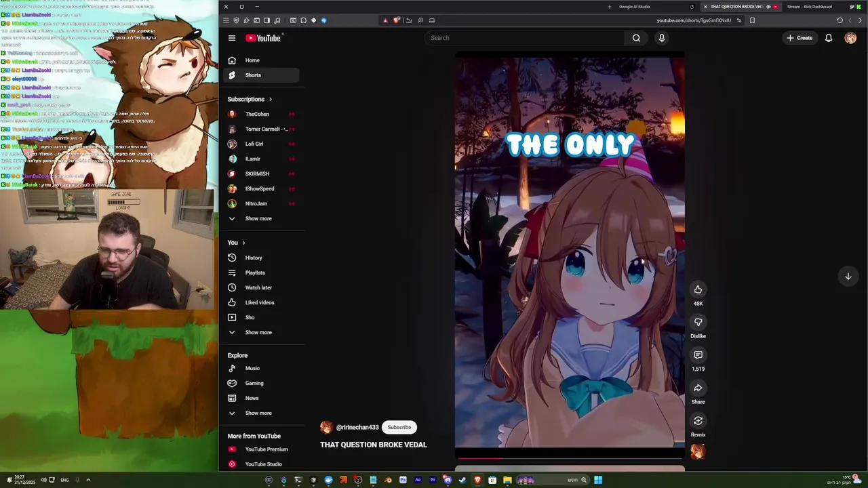This screenshot has height=488, width=868.
Task: Subscribe to @ririnechan433
Action: 399,427
